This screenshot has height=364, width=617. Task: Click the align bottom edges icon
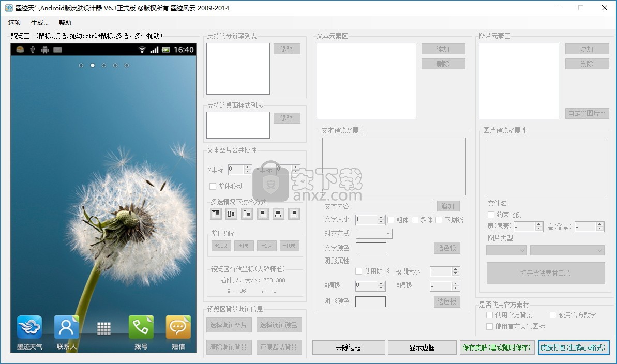pyautogui.click(x=247, y=214)
